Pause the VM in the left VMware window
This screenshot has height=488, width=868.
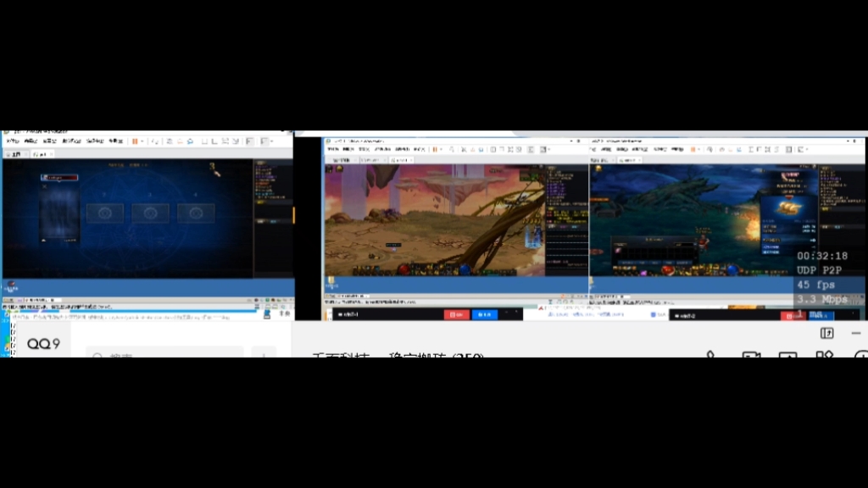pos(135,141)
